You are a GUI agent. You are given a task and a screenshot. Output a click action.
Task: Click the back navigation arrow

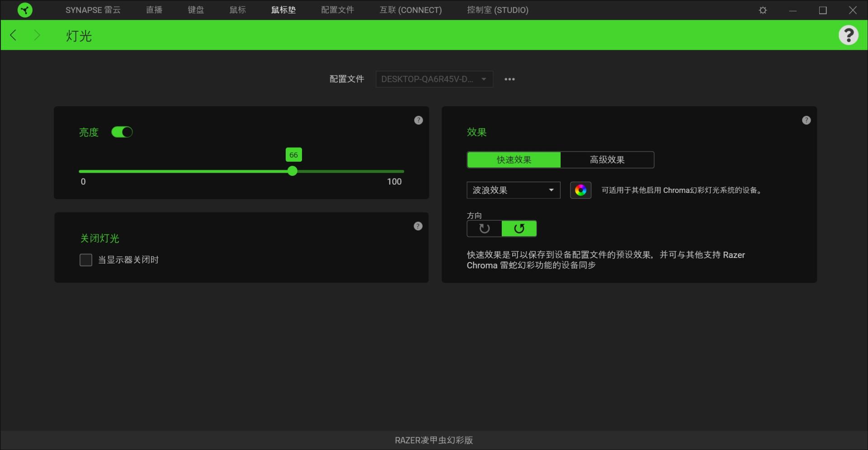click(13, 35)
